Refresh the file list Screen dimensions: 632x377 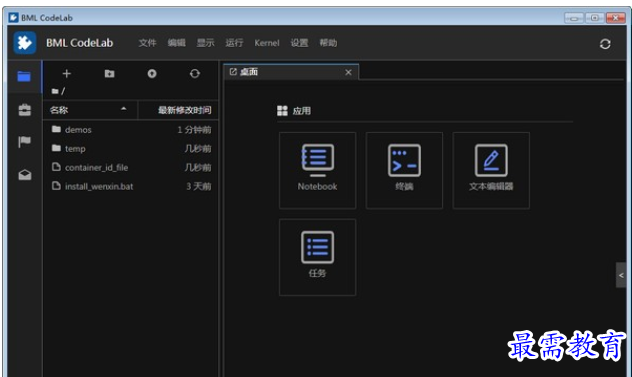[x=195, y=73]
